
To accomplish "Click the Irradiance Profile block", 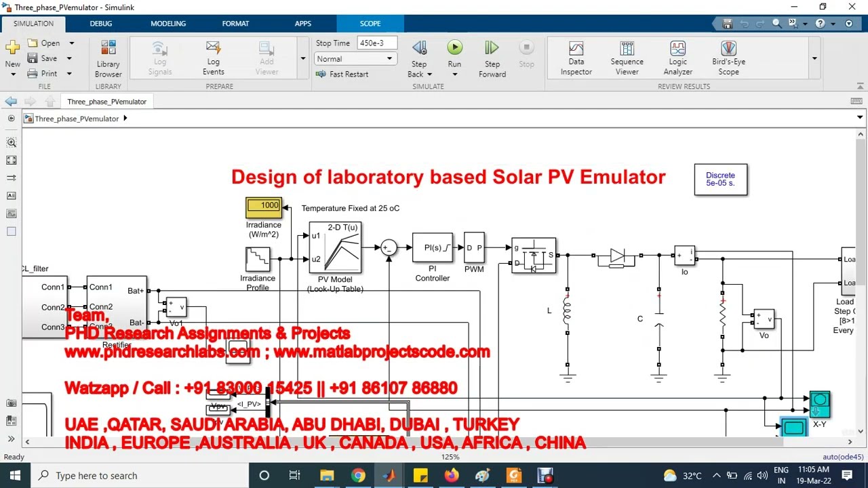I will pyautogui.click(x=258, y=260).
